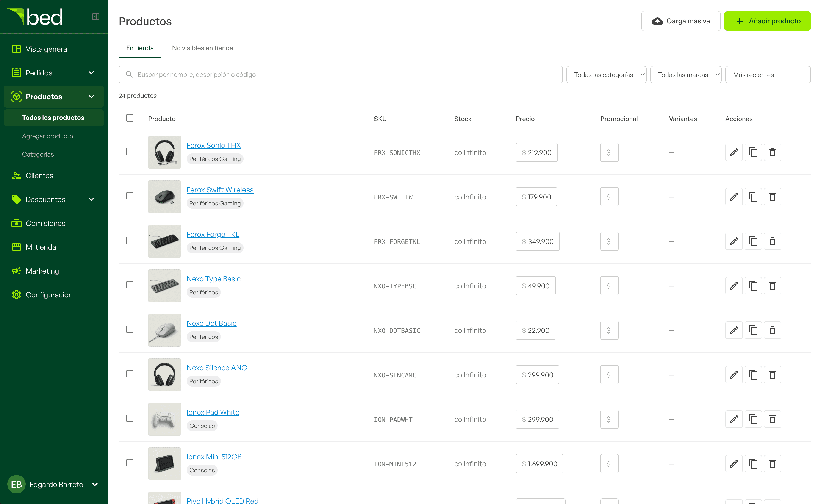This screenshot has height=504, width=821.
Task: Edit Nexo Dot Basic with pencil icon
Action: tap(734, 330)
